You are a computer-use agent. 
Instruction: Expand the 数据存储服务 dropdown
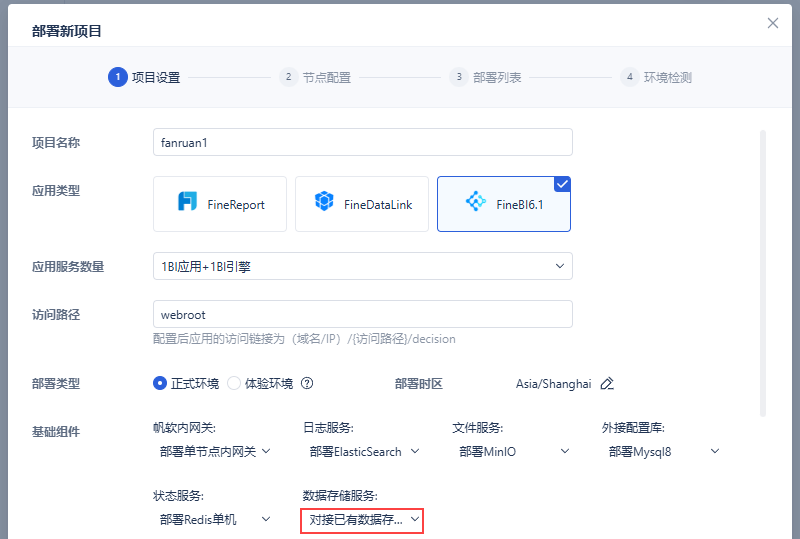[x=362, y=520]
